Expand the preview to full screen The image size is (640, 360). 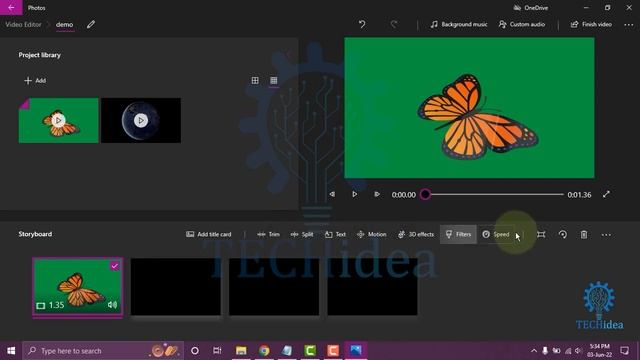[x=606, y=194]
